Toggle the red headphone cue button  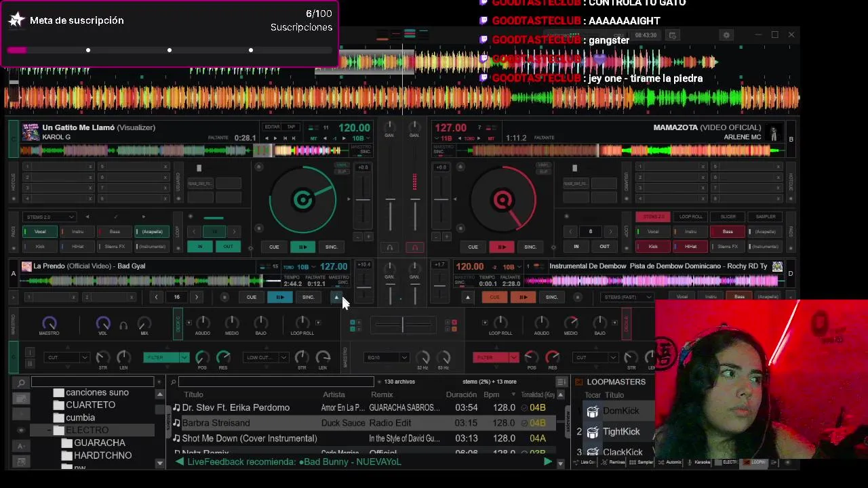(x=415, y=247)
